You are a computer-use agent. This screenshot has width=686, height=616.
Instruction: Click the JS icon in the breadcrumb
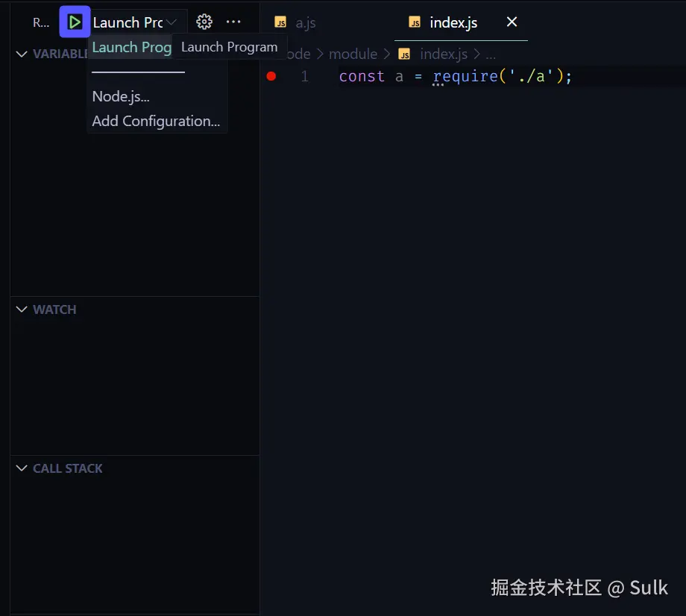[404, 54]
